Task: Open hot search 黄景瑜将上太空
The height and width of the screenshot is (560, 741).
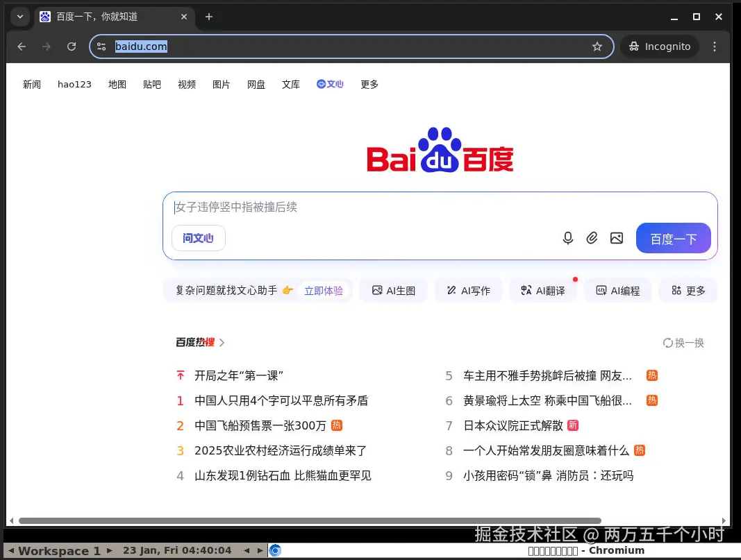Action: point(547,401)
